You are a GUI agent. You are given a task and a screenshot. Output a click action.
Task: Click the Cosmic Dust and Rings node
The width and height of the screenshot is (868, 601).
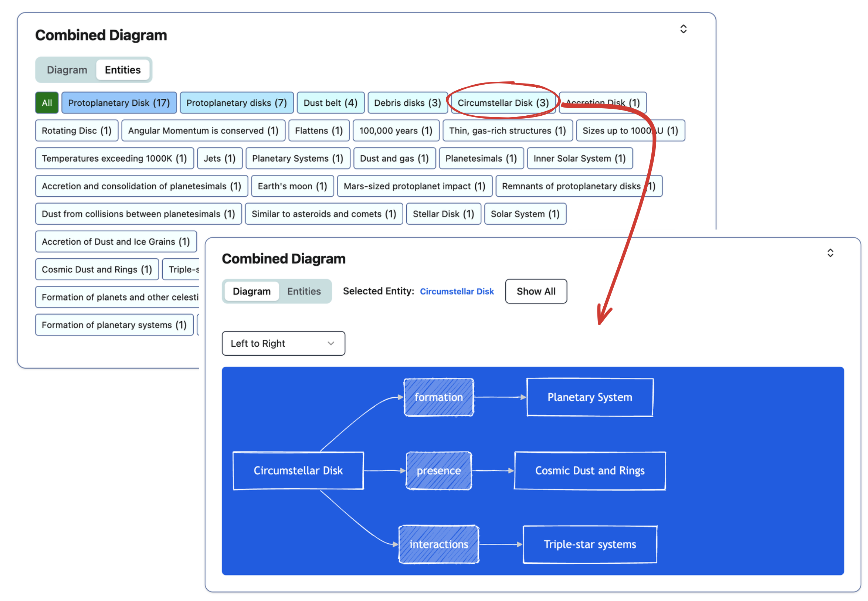[589, 471]
